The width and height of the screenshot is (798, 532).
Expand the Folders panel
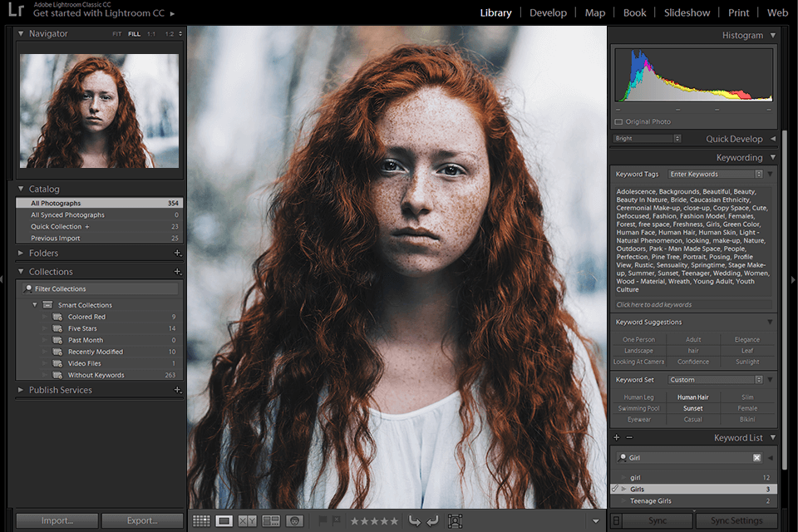coord(20,253)
